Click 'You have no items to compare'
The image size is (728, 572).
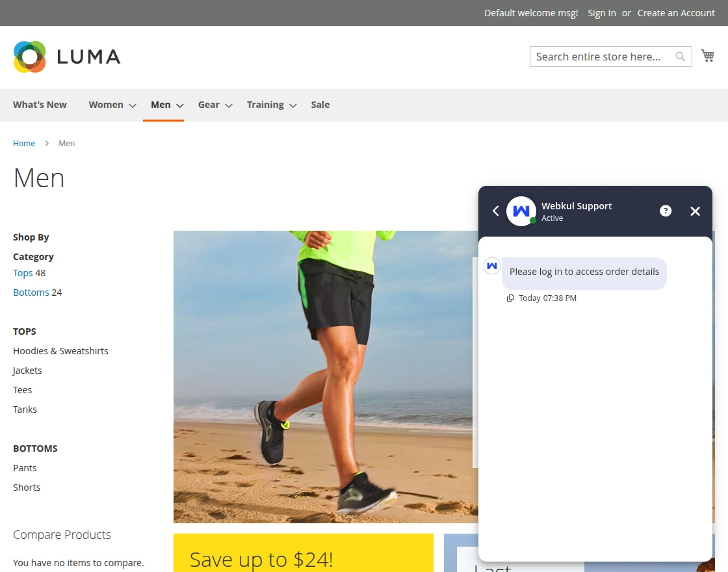79,563
